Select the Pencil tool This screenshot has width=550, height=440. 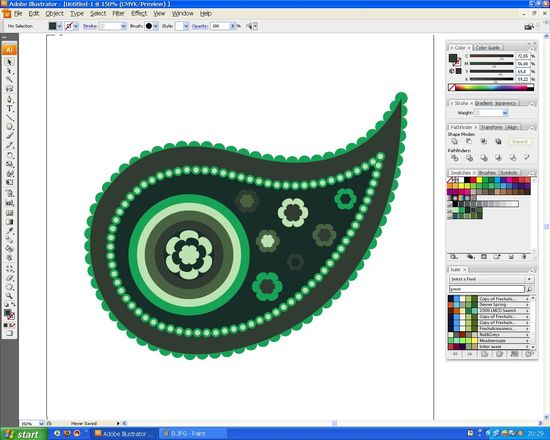tap(9, 145)
